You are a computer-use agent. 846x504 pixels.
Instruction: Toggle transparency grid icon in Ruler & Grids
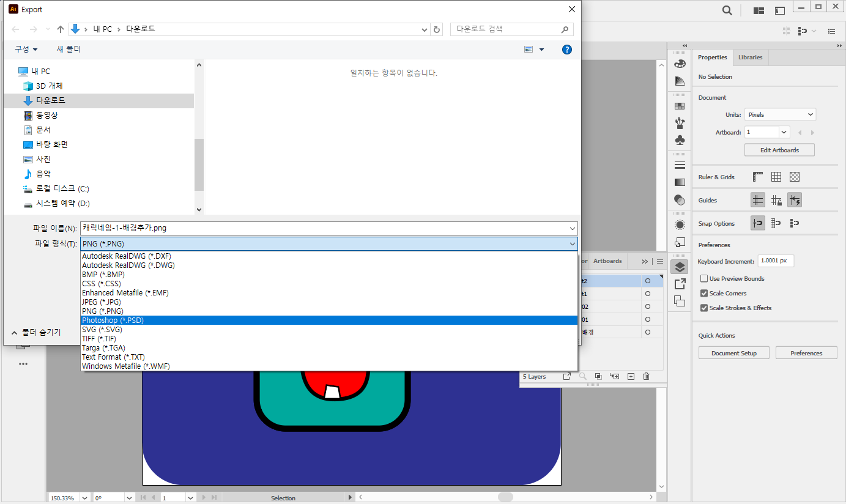(x=795, y=177)
